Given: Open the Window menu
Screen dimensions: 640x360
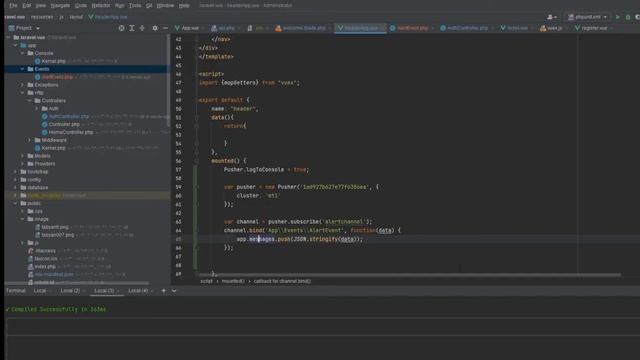Looking at the screenshot, I should click(165, 6).
